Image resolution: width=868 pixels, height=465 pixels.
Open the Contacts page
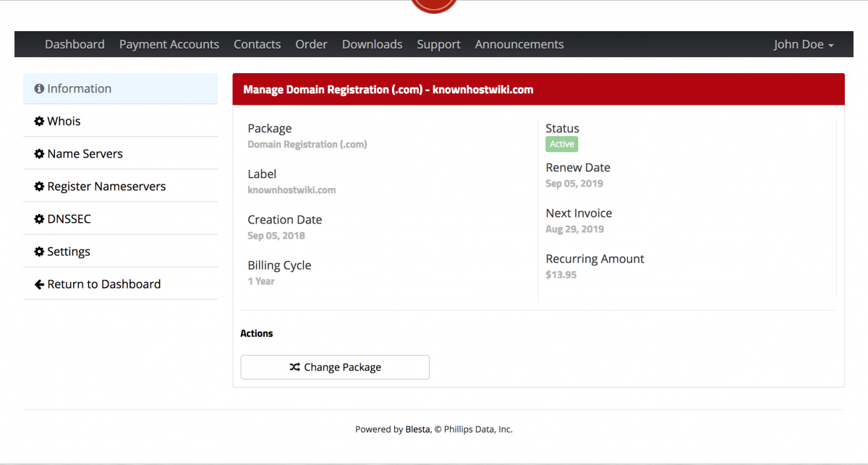257,44
